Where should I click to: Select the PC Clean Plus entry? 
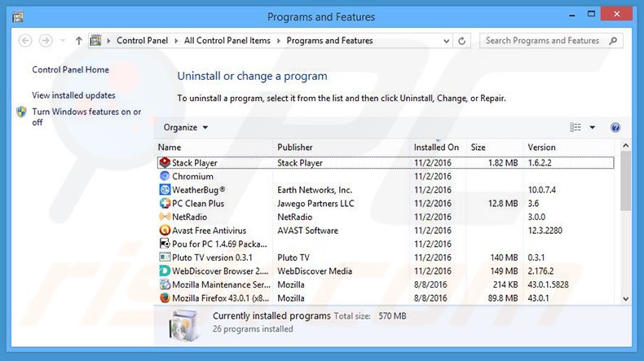(x=198, y=204)
